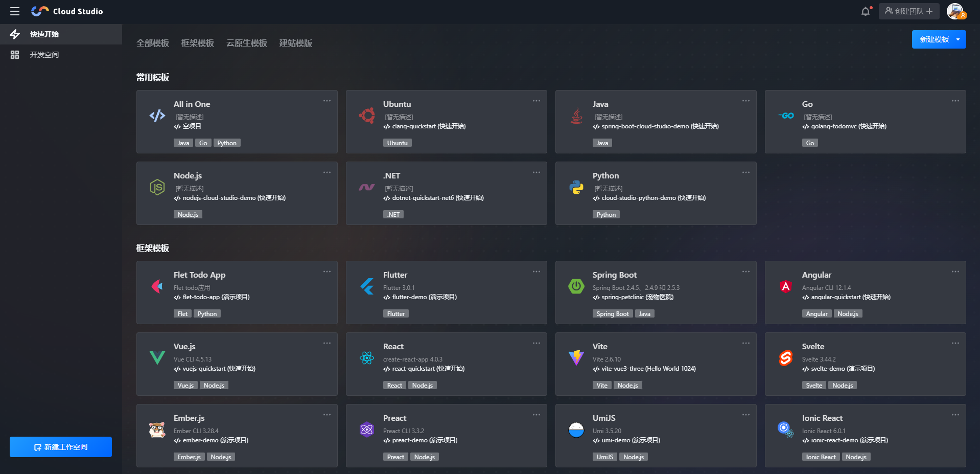This screenshot has height=474, width=980.
Task: Click the Flutter logo icon
Action: (x=367, y=286)
